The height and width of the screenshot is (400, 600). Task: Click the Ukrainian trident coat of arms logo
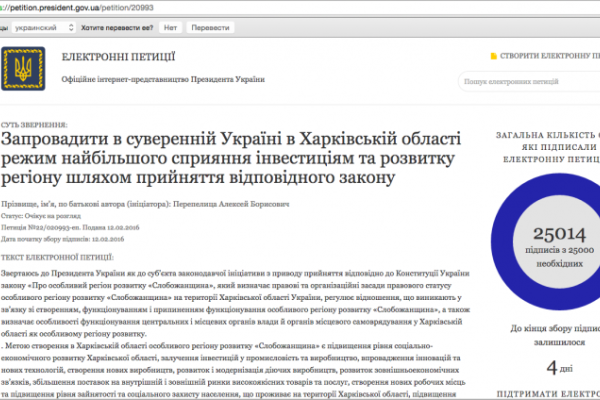[x=23, y=69]
